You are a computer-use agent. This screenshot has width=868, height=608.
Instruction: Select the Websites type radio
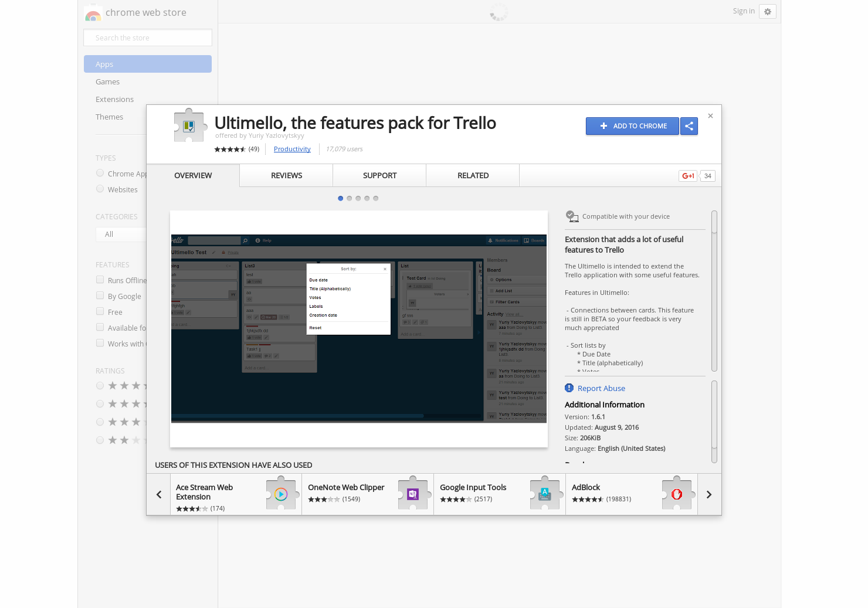tap(100, 189)
